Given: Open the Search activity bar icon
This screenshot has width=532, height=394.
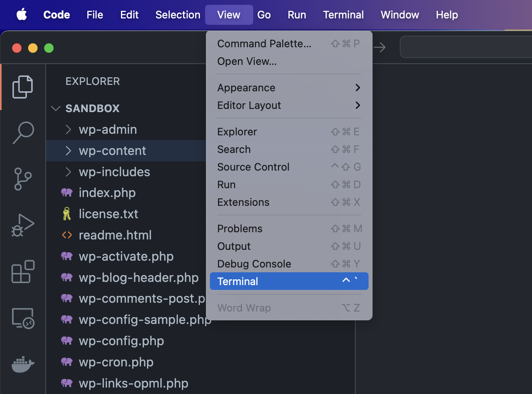Looking at the screenshot, I should [x=23, y=133].
